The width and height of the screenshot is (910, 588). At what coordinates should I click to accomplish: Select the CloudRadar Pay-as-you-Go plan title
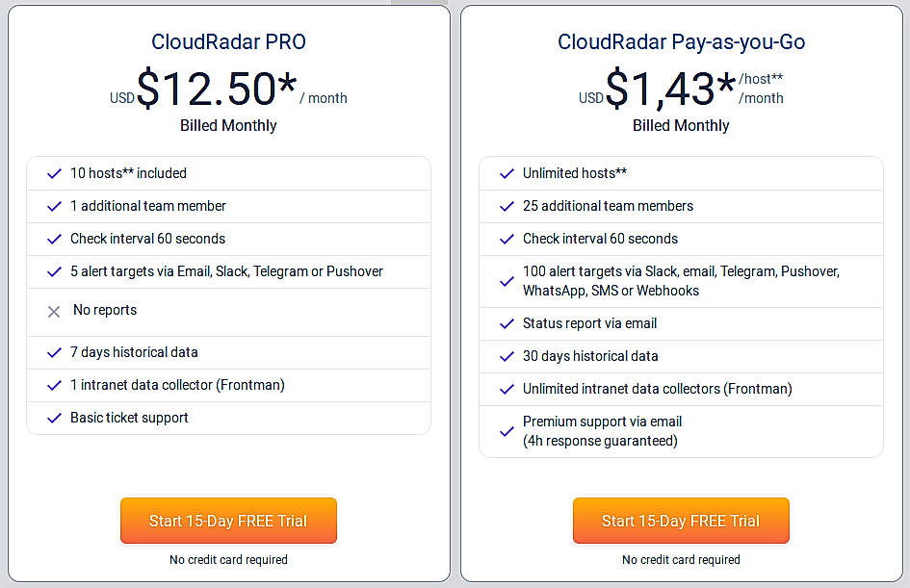(x=681, y=41)
